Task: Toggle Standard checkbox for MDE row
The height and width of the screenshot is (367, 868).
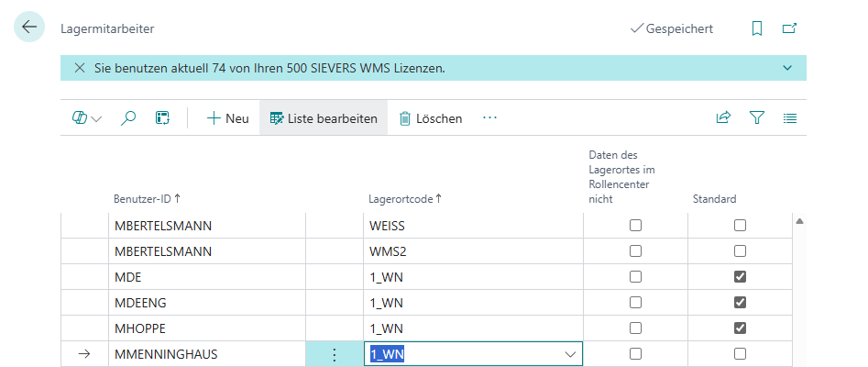Action: pyautogui.click(x=740, y=276)
